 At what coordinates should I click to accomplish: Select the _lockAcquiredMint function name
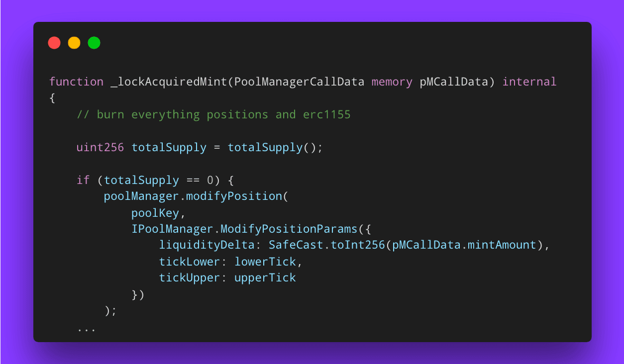click(x=169, y=82)
